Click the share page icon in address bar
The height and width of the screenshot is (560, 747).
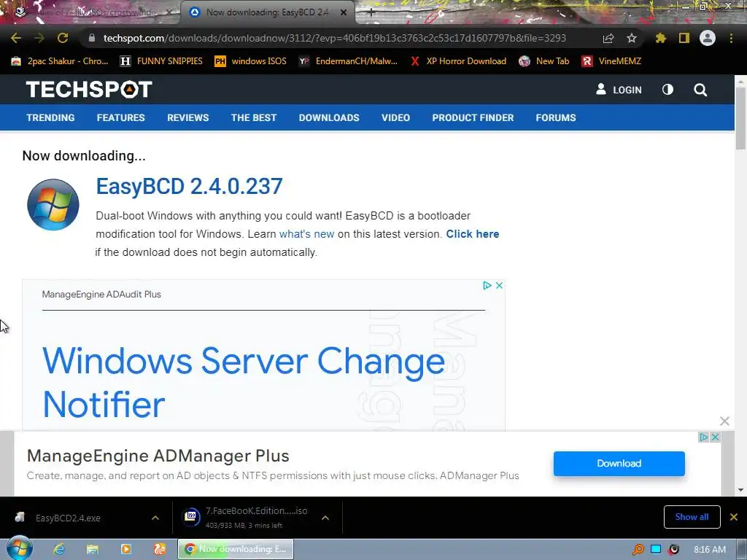608,38
